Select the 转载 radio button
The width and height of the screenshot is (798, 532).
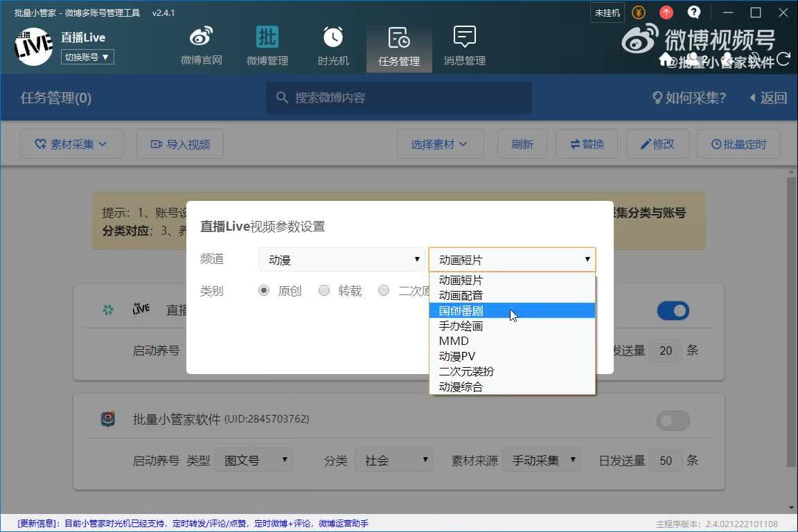click(324, 291)
